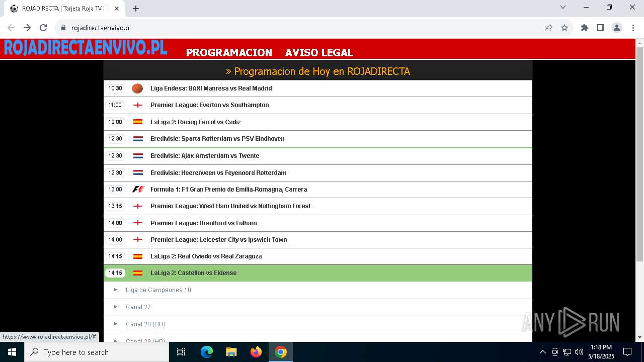The image size is (644, 362).
Task: Expand the Canal 28 (HD) stream entry
Action: tap(317, 324)
